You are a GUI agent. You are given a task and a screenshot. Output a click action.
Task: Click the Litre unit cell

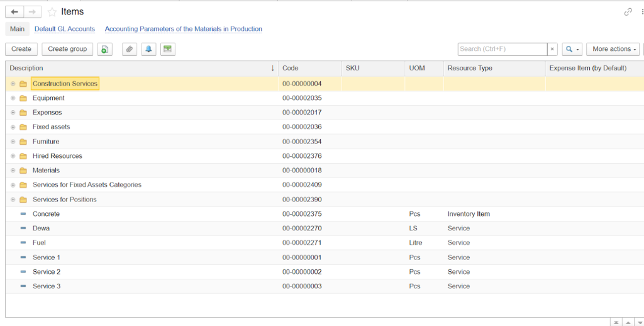point(416,242)
